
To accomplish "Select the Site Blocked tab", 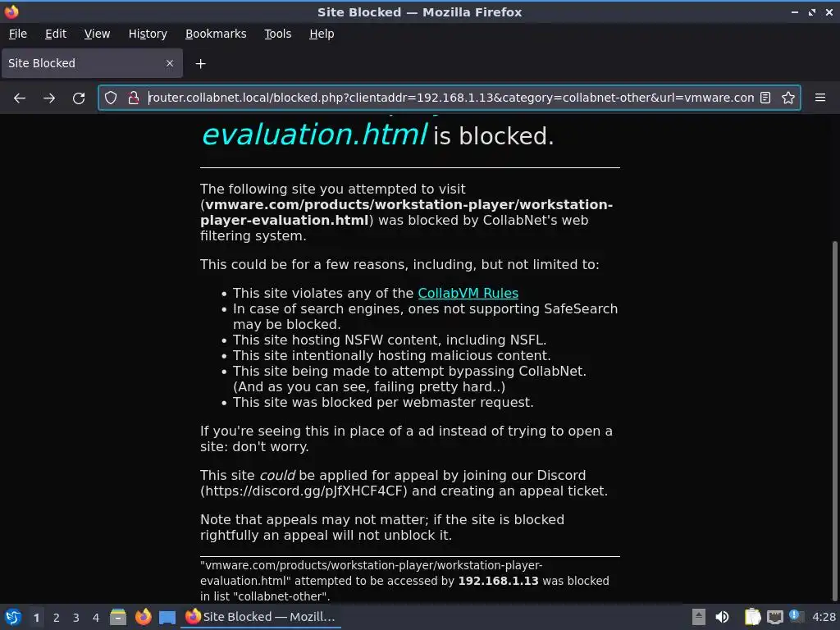I will coord(92,63).
